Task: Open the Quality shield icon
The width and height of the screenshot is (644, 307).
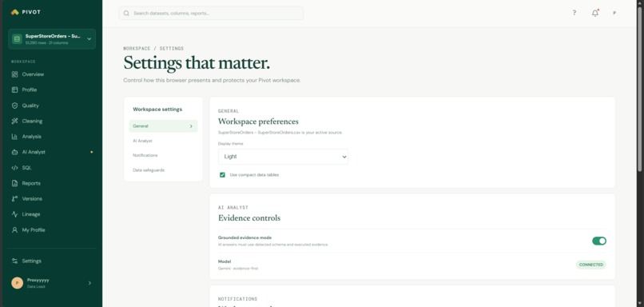Action: coord(15,106)
